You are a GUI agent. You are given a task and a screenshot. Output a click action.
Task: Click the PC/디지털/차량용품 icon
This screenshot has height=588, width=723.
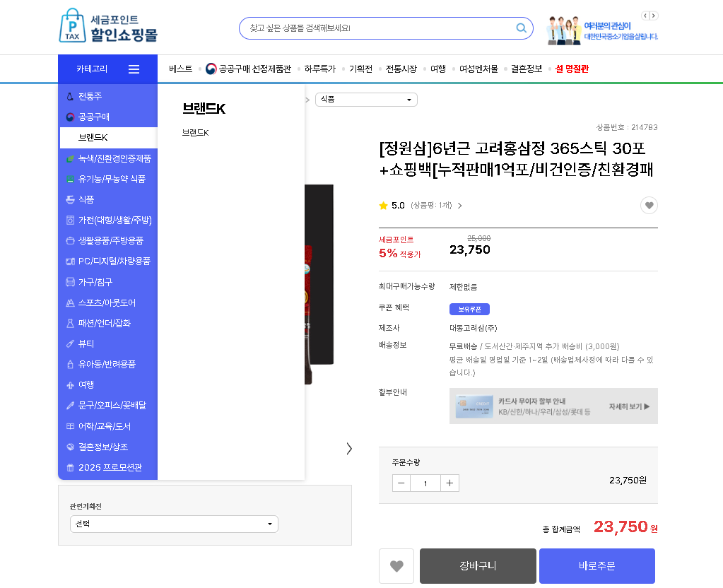point(70,261)
